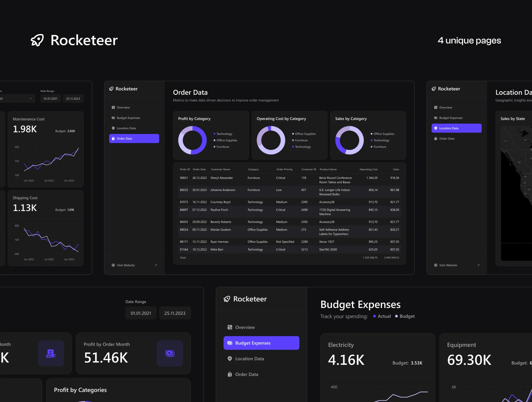This screenshot has width=532, height=402.
Task: Click Sales column header in order table
Action: [396, 170]
